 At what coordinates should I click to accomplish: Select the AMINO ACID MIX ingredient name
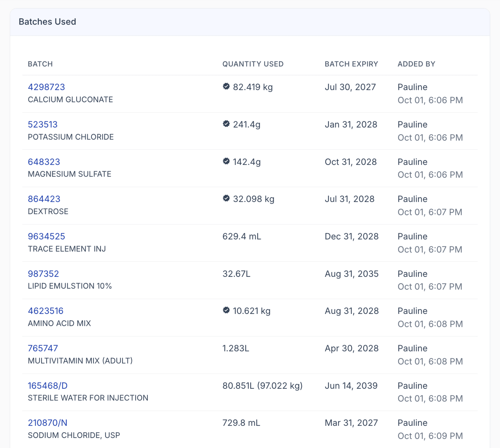(x=59, y=323)
